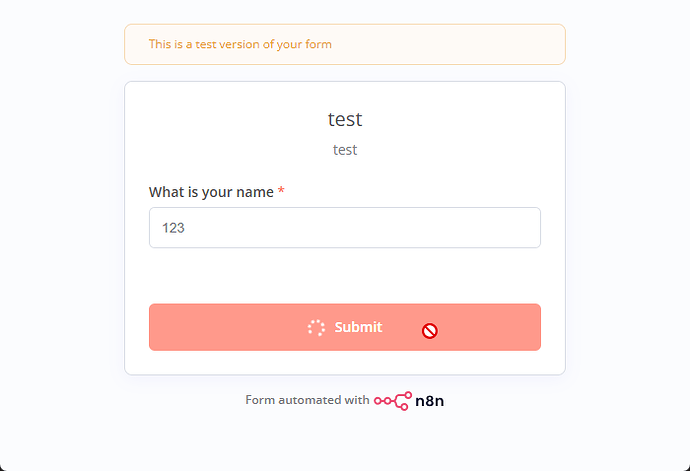The width and height of the screenshot is (690, 471).
Task: Click the loading spinner on Submit button
Action: pos(316,327)
